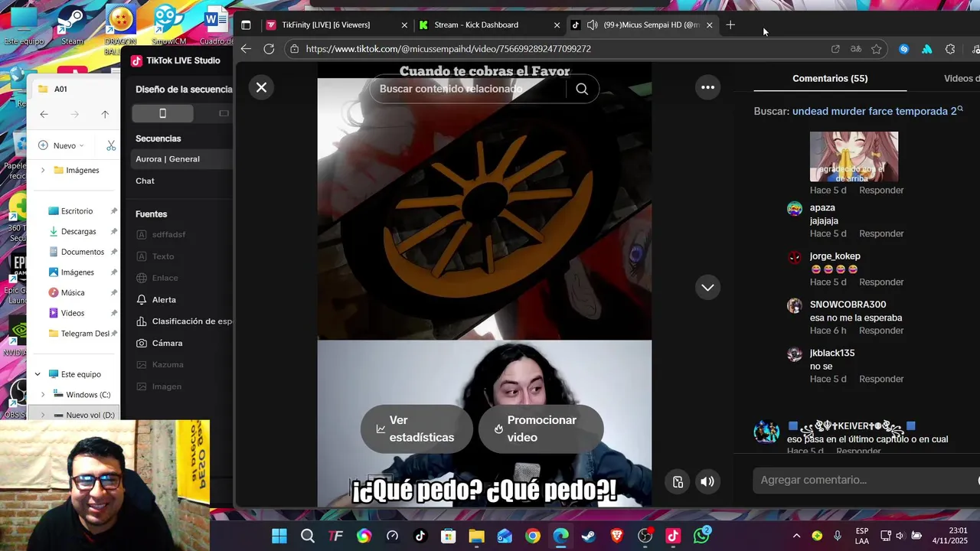
Task: Open page in app icon in address bar
Action: [835, 49]
